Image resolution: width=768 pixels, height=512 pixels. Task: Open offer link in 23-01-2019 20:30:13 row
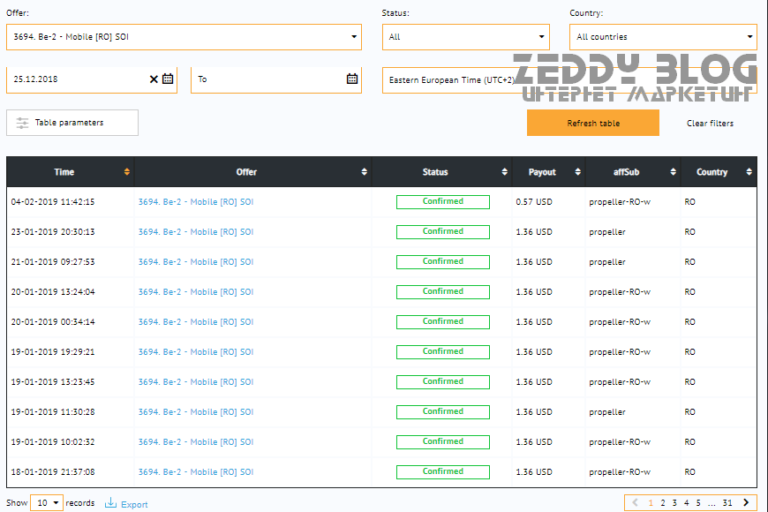196,232
